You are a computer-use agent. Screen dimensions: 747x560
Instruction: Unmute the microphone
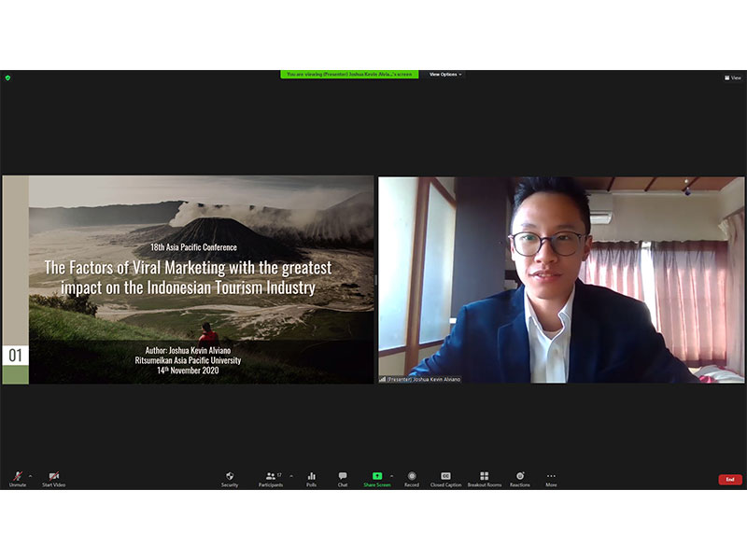click(x=17, y=478)
